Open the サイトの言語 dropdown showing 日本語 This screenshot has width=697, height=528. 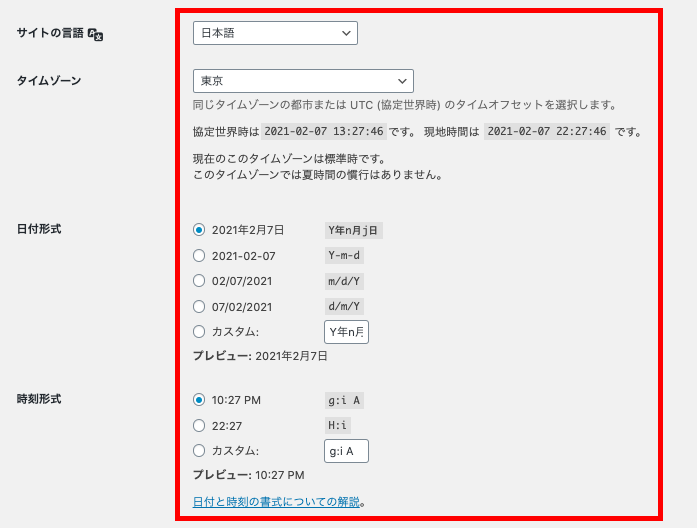(x=275, y=33)
